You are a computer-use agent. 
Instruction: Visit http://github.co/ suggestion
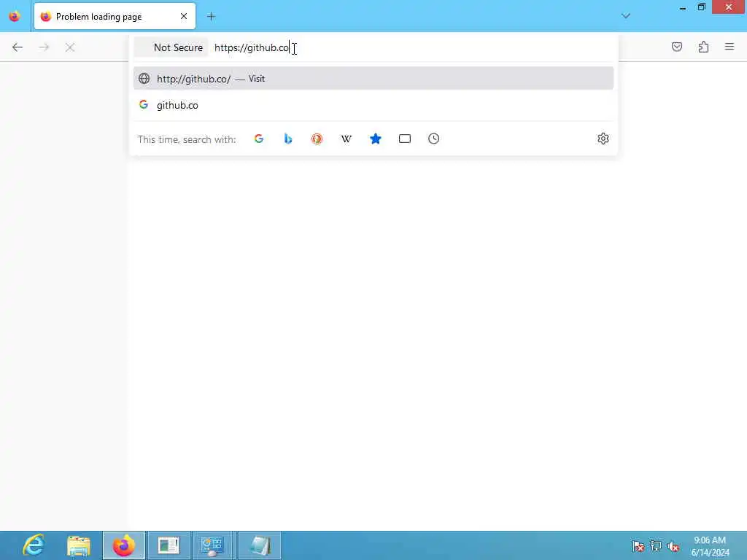(373, 79)
